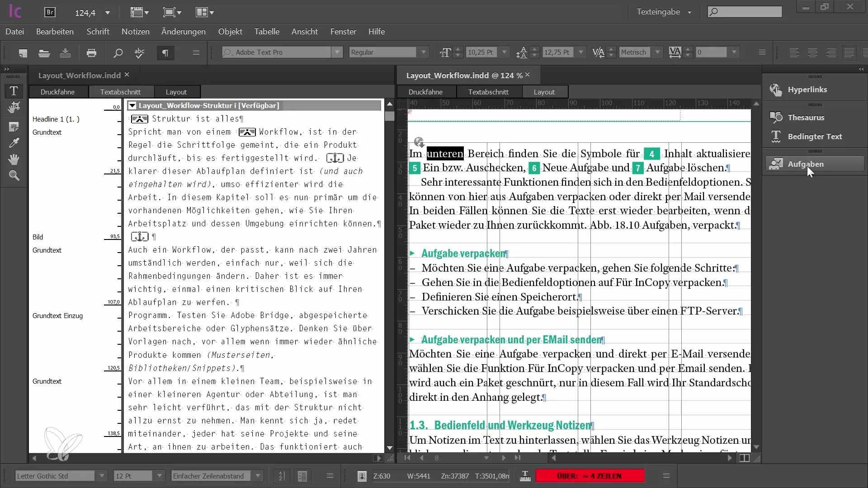Switch to the Layout tab in left panel
Viewport: 868px width, 488px height.
[x=176, y=91]
